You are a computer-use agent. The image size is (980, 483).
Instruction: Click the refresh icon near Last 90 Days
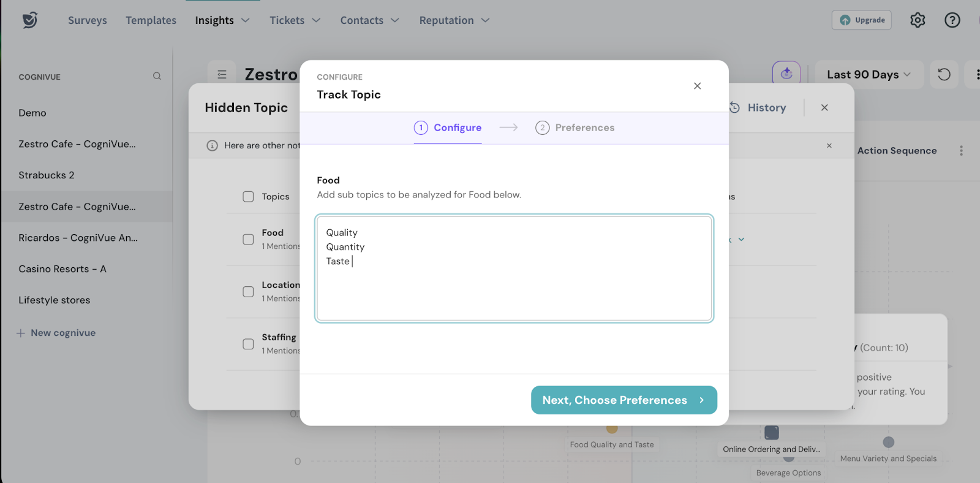pos(944,75)
